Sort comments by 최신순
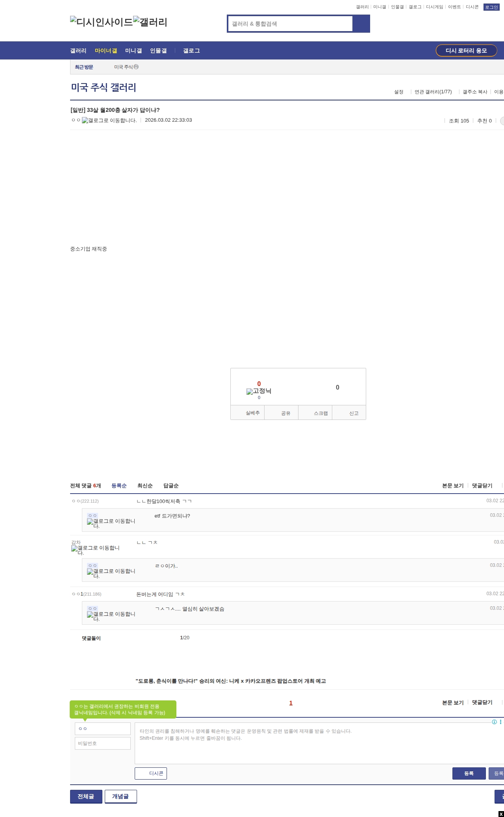Screen dimensions: 504x817 (x=145, y=486)
